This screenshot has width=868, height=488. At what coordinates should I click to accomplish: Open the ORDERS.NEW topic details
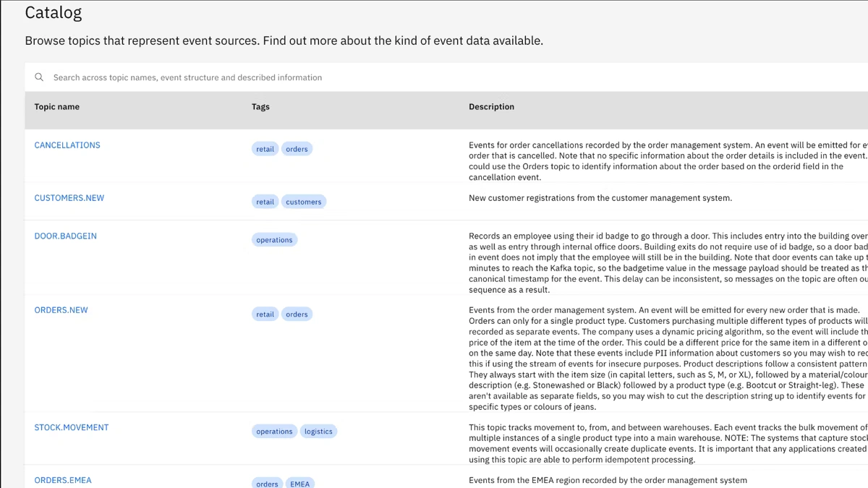click(x=61, y=310)
